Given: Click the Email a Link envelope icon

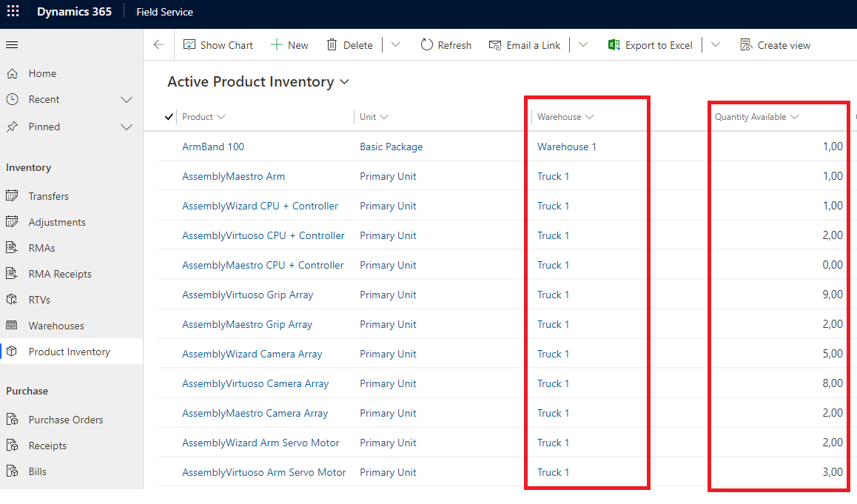Looking at the screenshot, I should 494,45.
